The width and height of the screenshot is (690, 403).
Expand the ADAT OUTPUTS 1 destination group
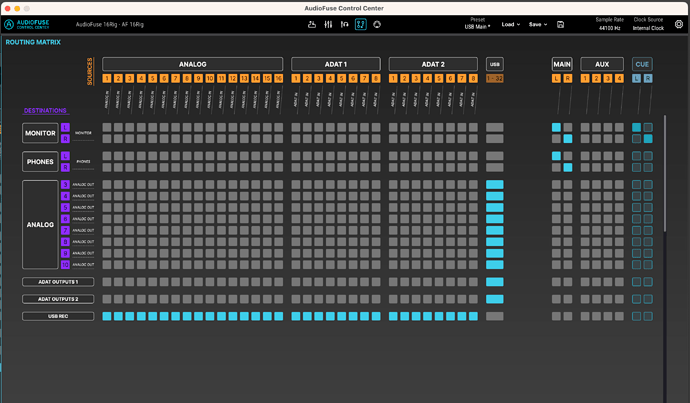point(58,282)
